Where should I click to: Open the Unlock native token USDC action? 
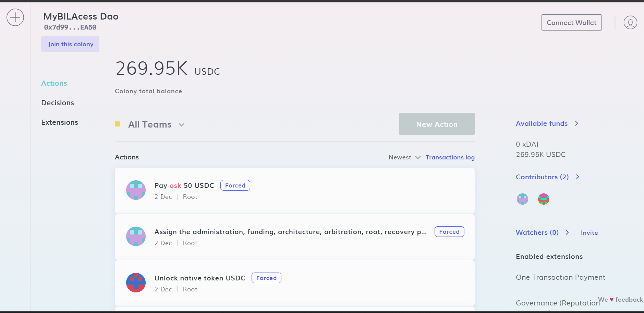click(x=295, y=283)
